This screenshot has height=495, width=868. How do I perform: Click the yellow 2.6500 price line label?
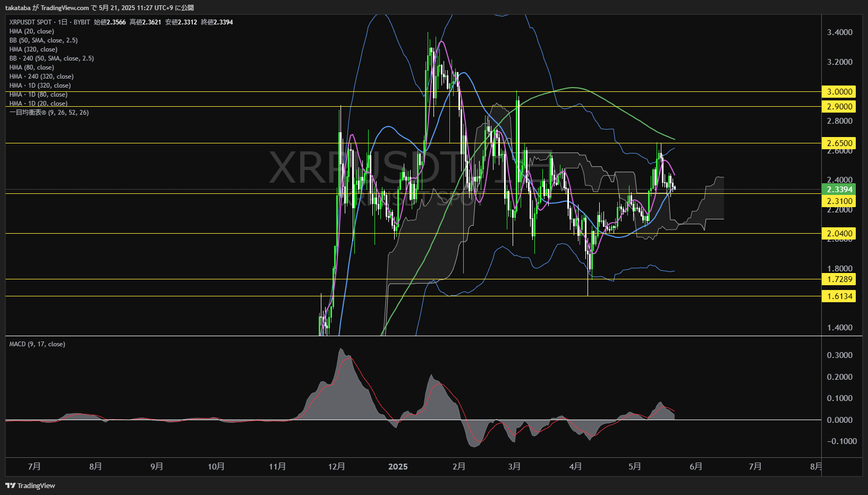pos(839,143)
